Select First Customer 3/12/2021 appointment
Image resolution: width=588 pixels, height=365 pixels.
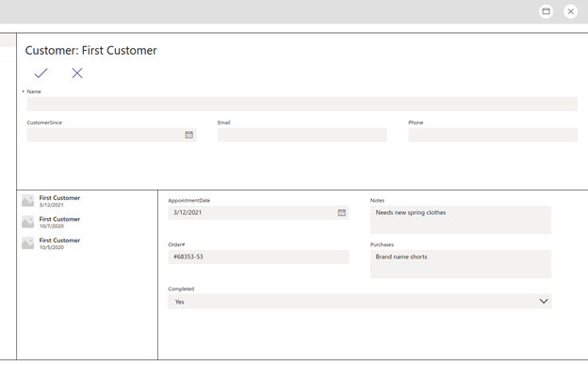[87, 201]
